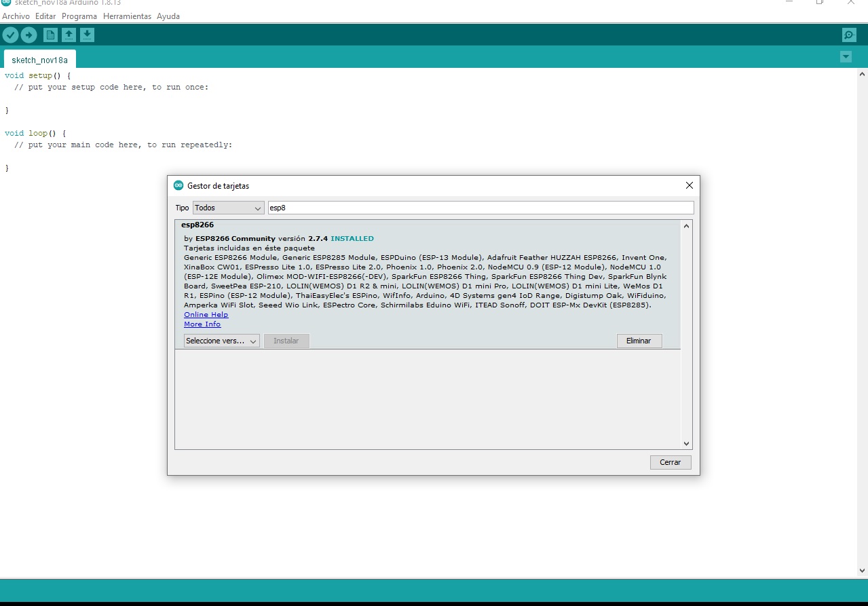Image resolution: width=868 pixels, height=606 pixels.
Task: Open the Herramientas menu
Action: [x=127, y=16]
